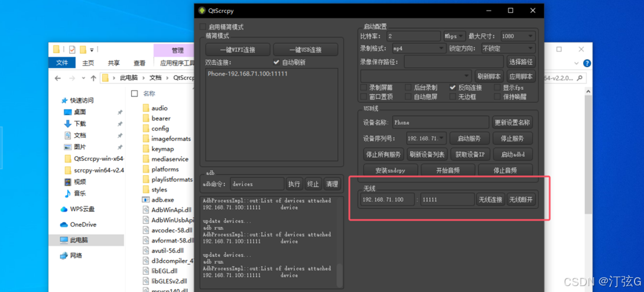Open the Mbps bitrate unit dropdown
The image size is (644, 292).
click(455, 36)
